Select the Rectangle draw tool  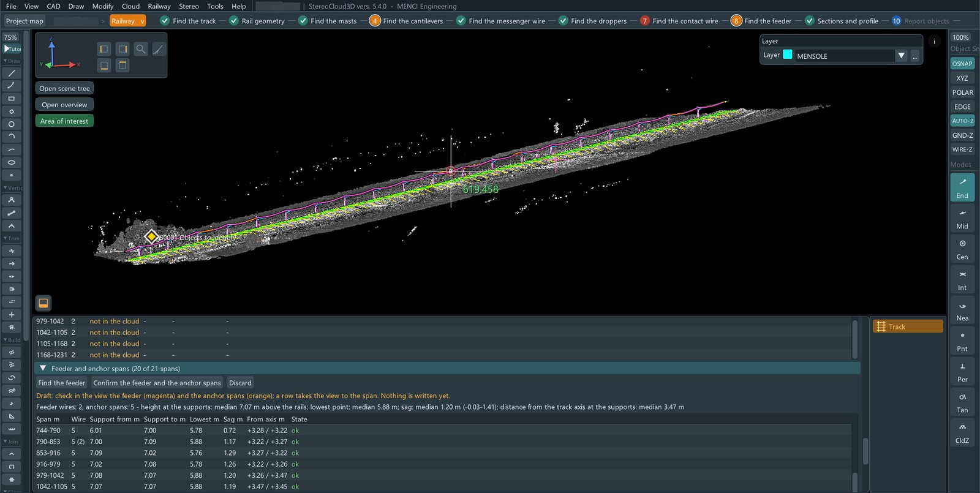pyautogui.click(x=11, y=99)
